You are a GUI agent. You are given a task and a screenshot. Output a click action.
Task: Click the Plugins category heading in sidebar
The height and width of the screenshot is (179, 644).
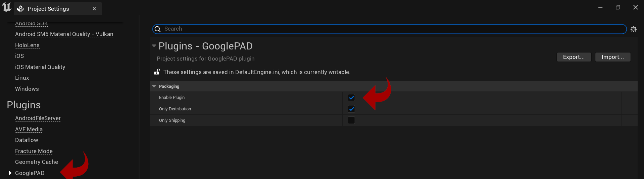tap(23, 105)
